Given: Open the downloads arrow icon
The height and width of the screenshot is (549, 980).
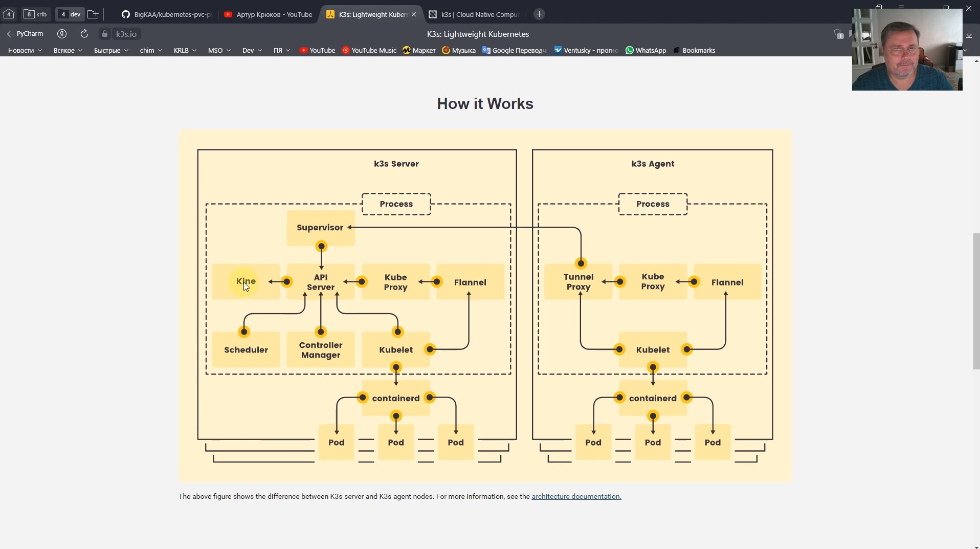Looking at the screenshot, I should click(969, 34).
